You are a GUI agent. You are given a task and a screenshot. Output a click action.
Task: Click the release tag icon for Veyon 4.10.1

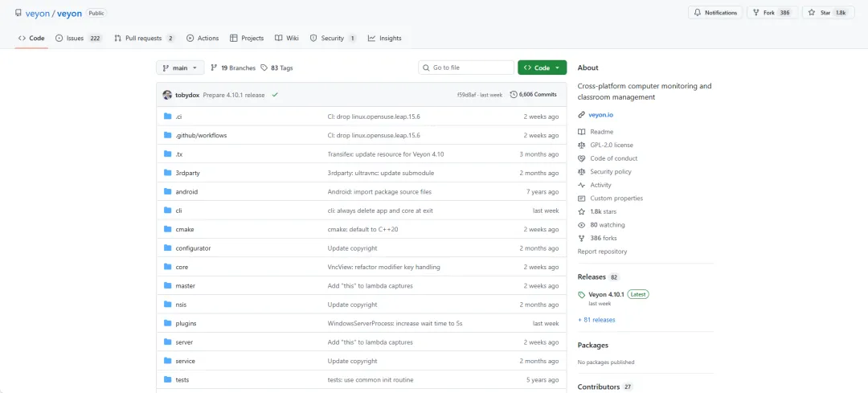[x=581, y=294]
